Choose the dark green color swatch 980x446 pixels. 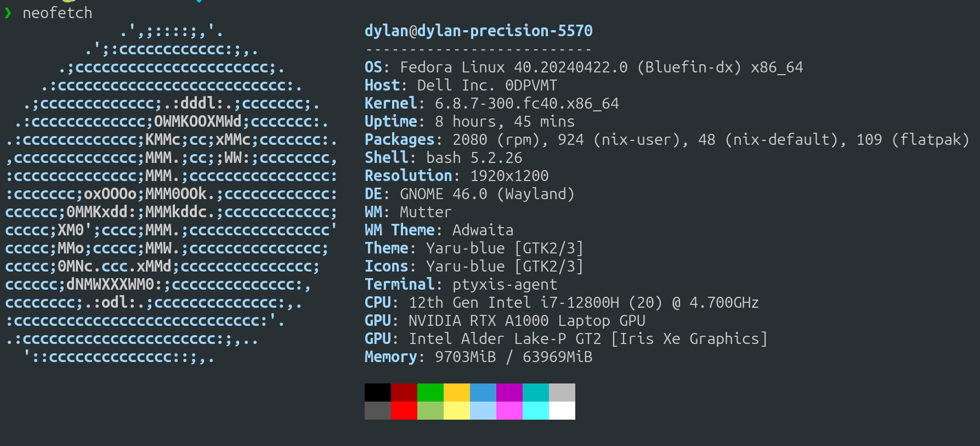(x=430, y=392)
